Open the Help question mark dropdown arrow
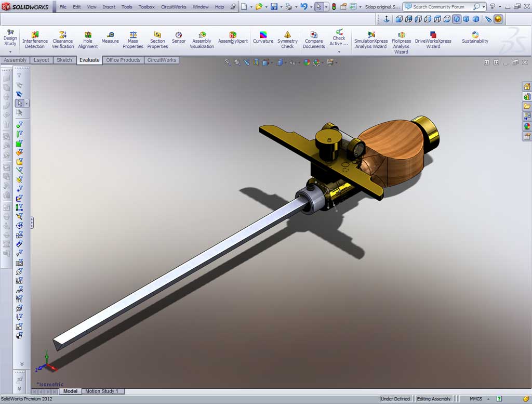 click(500, 7)
